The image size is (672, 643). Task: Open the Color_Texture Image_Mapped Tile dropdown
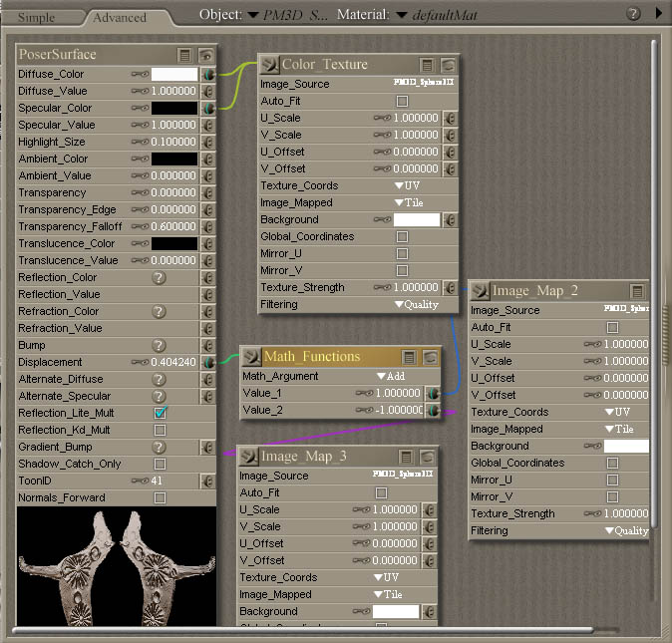coord(409,203)
